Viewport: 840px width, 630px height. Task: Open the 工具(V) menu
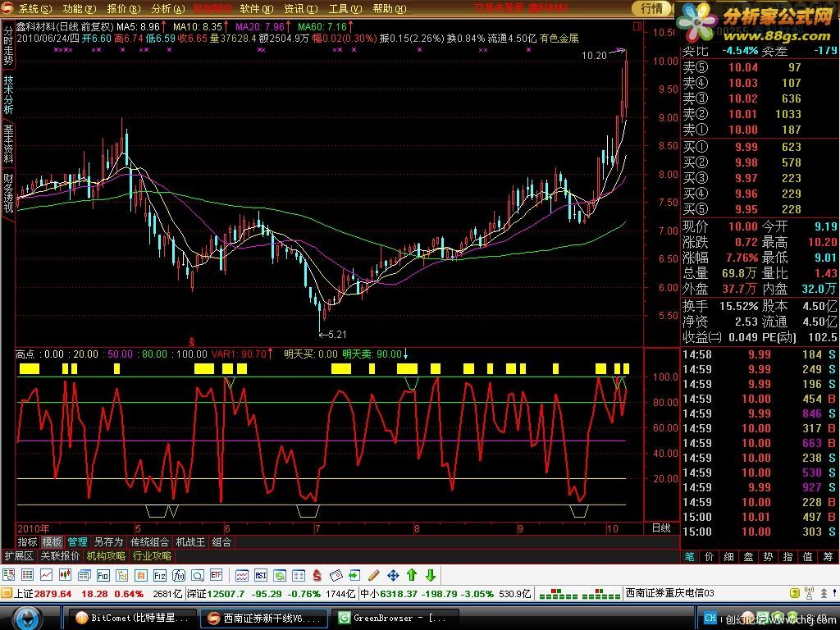click(345, 8)
